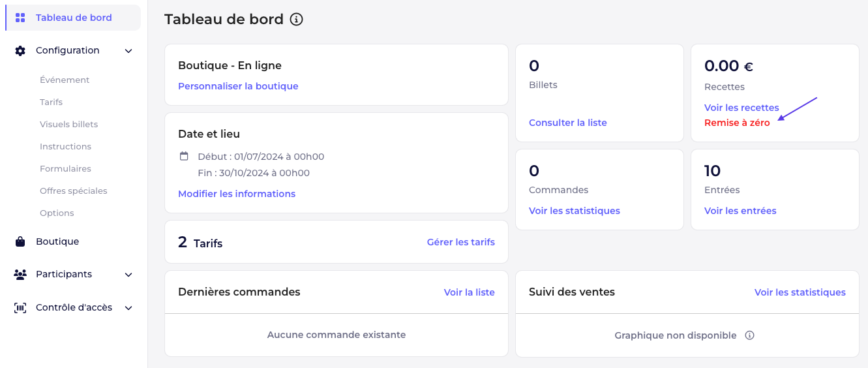Viewport: 868px width, 368px height.
Task: Open Consulter la liste under Billets
Action: pos(567,123)
